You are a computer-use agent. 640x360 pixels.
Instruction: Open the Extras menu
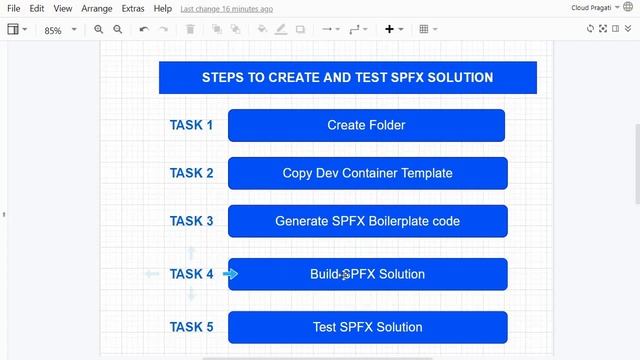tap(133, 9)
